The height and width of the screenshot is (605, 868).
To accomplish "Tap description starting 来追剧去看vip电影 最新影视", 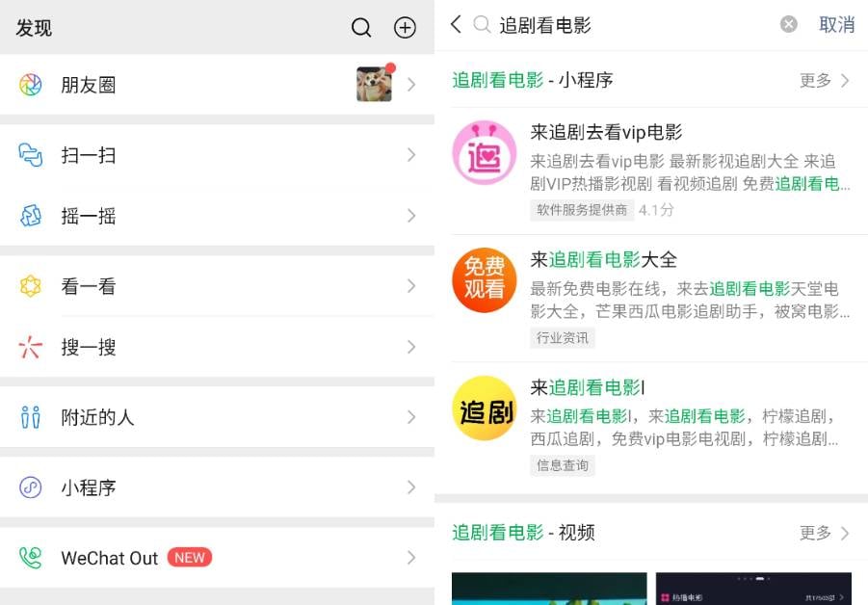I will (690, 172).
